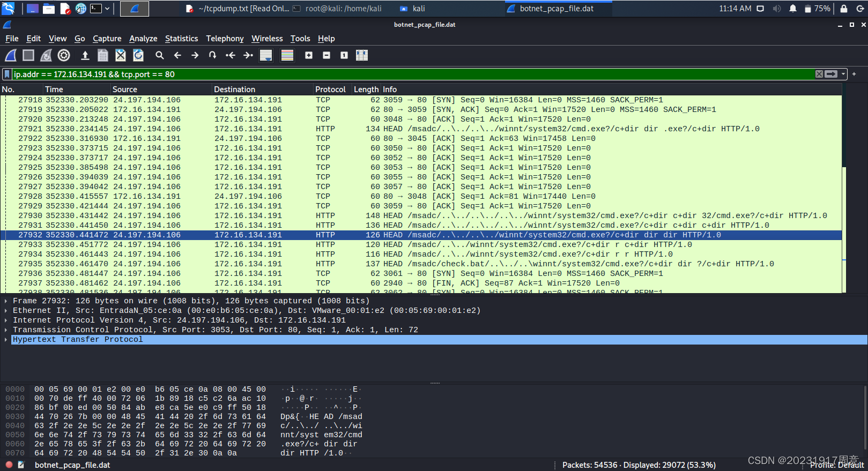The height and width of the screenshot is (471, 868).
Task: Clear the display filter
Action: (819, 74)
